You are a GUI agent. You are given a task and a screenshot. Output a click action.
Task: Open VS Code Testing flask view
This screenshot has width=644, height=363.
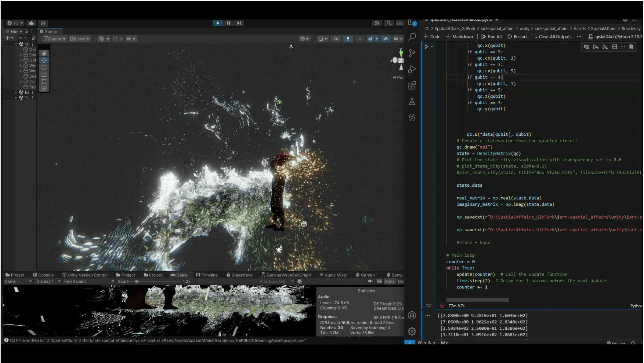tap(412, 101)
